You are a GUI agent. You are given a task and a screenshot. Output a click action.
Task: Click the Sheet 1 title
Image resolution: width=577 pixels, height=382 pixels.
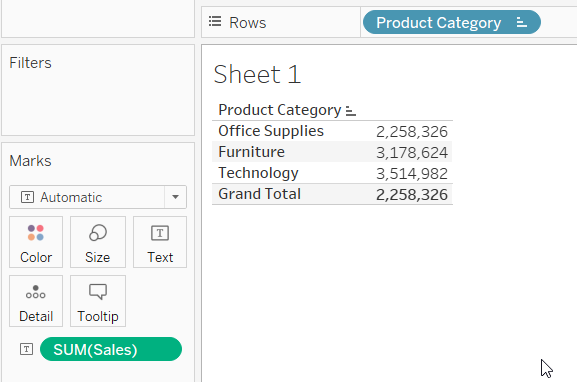coord(257,74)
